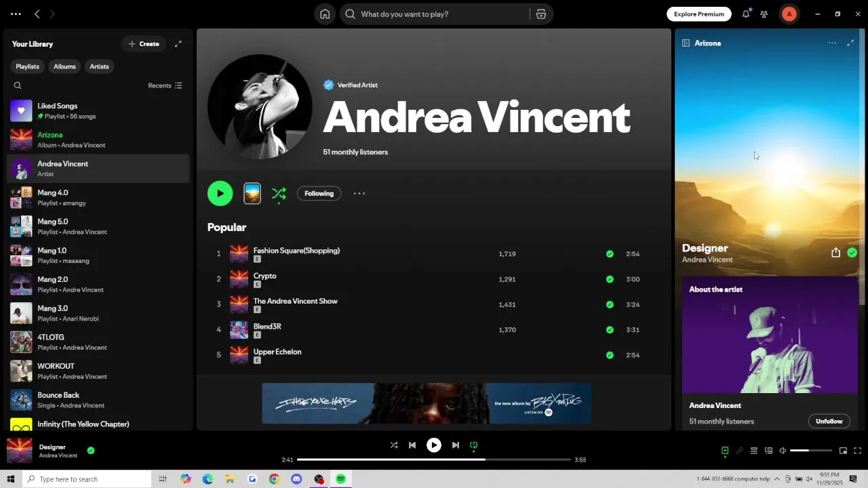868x488 pixels.
Task: Go to Spotify Home
Action: (x=325, y=14)
